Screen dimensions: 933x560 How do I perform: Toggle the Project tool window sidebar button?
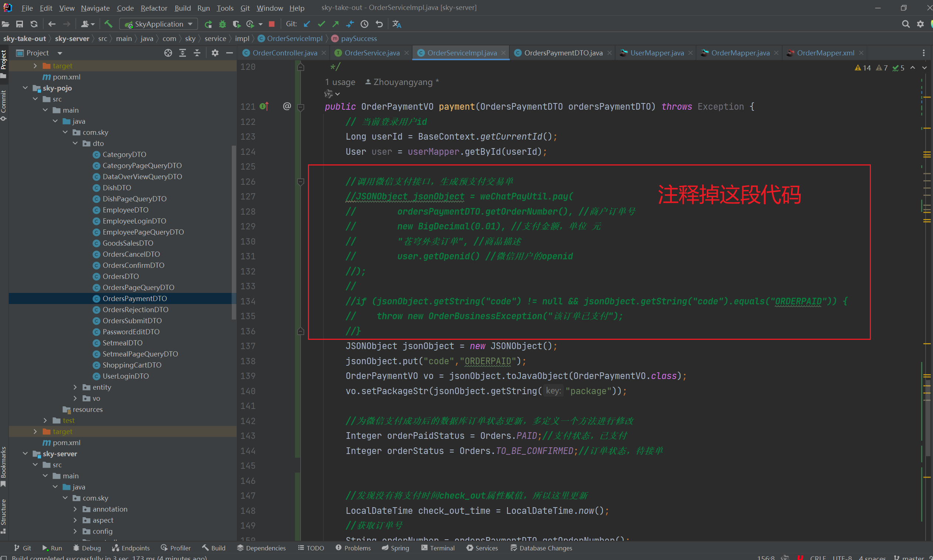click(x=4, y=60)
